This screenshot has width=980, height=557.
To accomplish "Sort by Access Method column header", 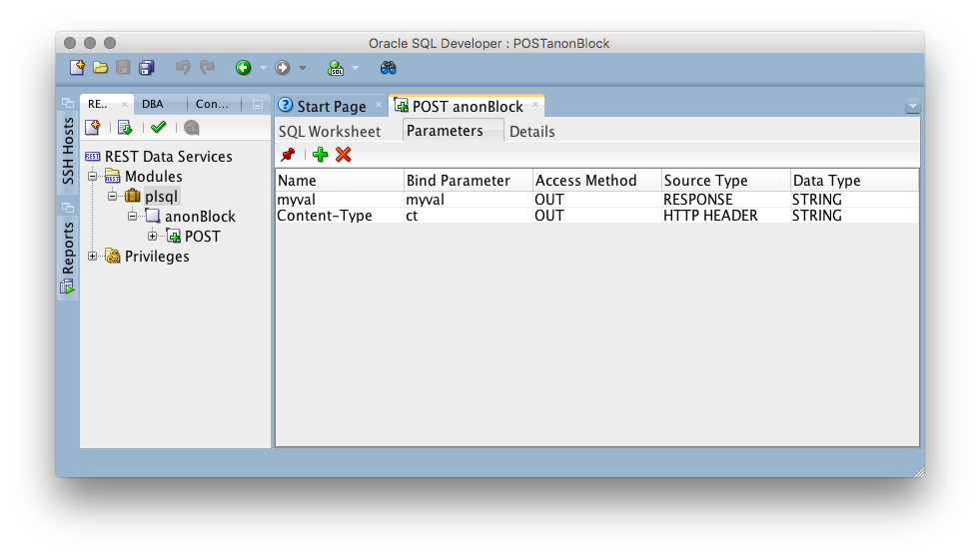I will pyautogui.click(x=596, y=181).
